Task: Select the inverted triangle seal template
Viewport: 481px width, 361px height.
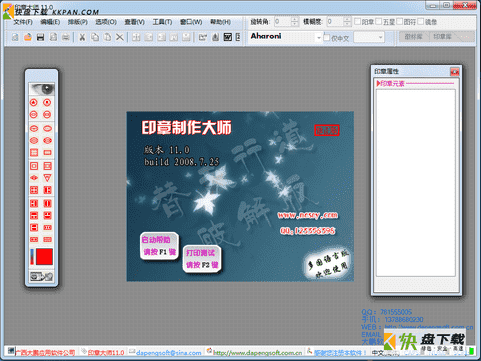Action: (47, 178)
